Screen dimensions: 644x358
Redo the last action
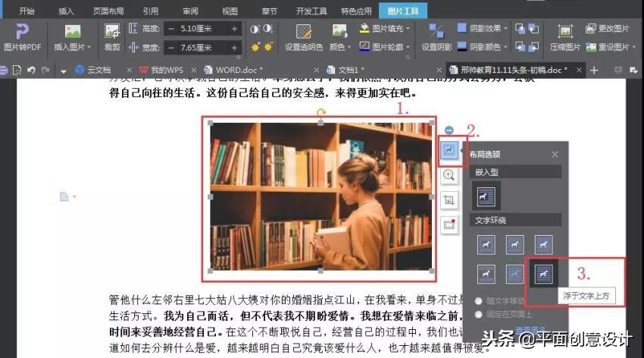point(45,71)
